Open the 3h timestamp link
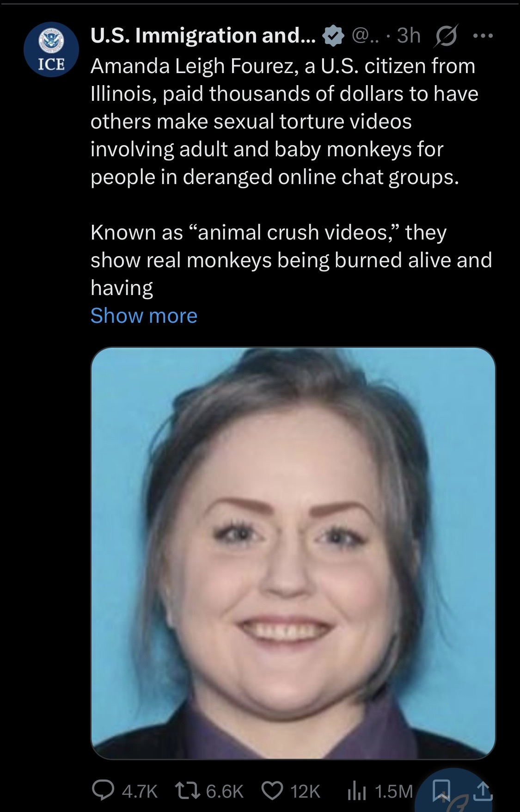 click(x=409, y=36)
